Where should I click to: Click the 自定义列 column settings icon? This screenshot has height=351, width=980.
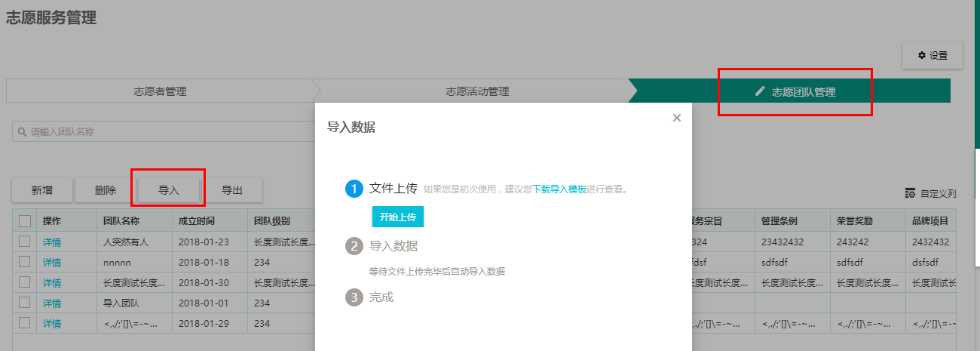click(x=910, y=193)
